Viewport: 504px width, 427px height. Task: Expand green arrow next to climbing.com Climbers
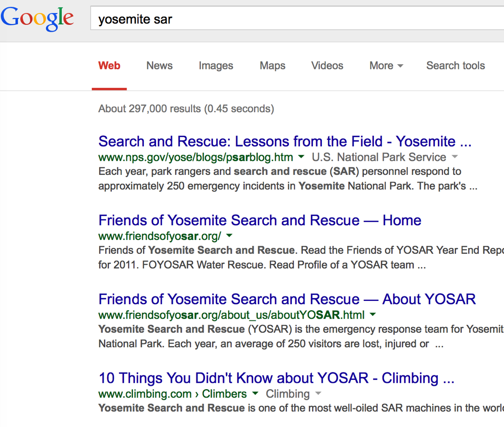click(255, 393)
